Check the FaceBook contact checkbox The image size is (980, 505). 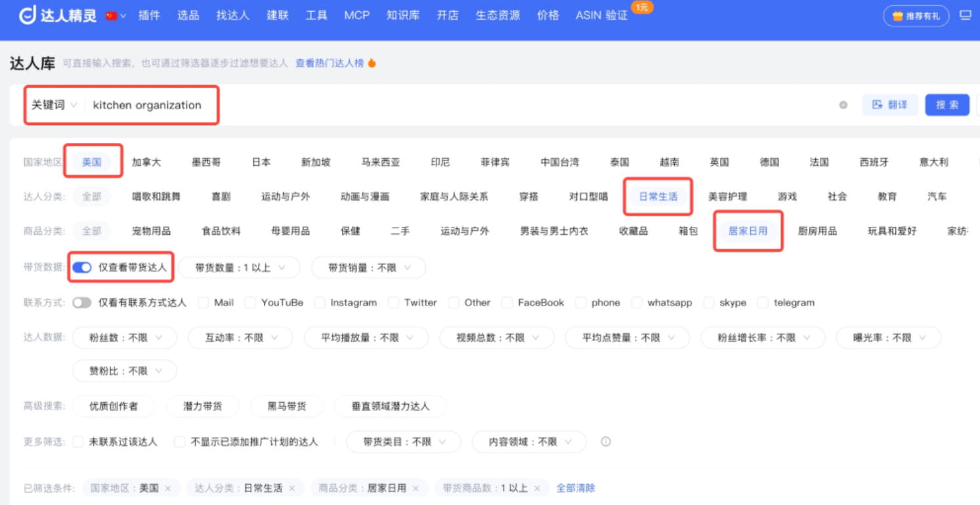click(x=507, y=302)
